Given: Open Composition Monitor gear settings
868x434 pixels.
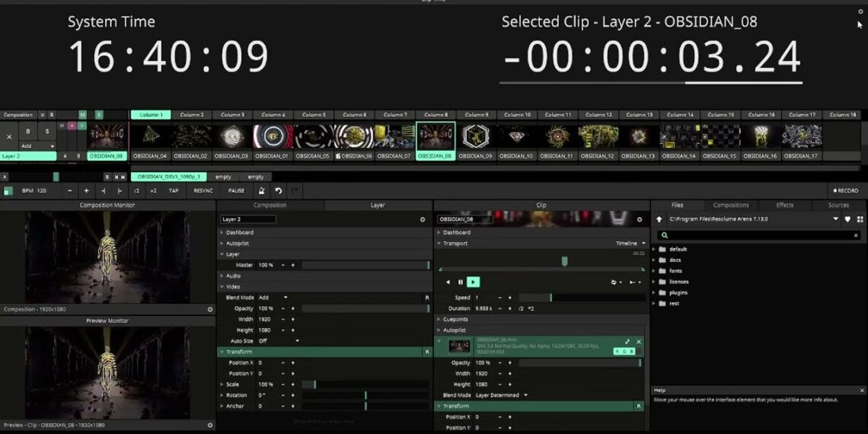Looking at the screenshot, I should pyautogui.click(x=210, y=309).
